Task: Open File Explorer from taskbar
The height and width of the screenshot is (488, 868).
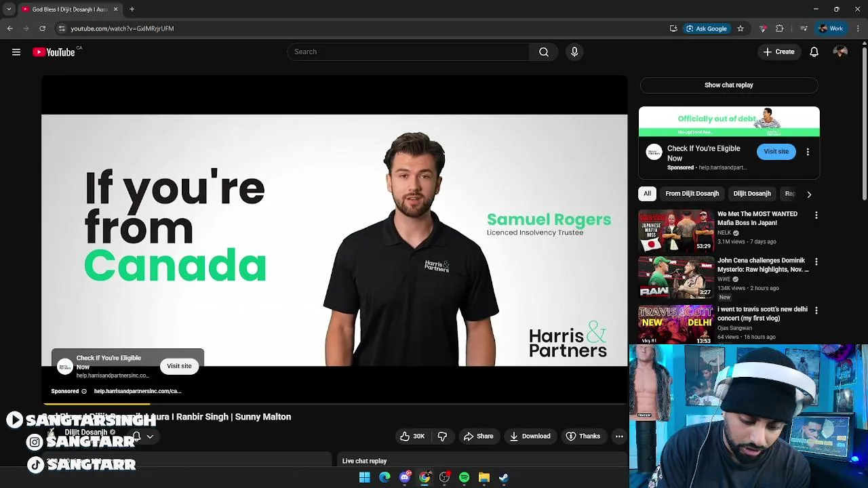Action: (x=484, y=477)
